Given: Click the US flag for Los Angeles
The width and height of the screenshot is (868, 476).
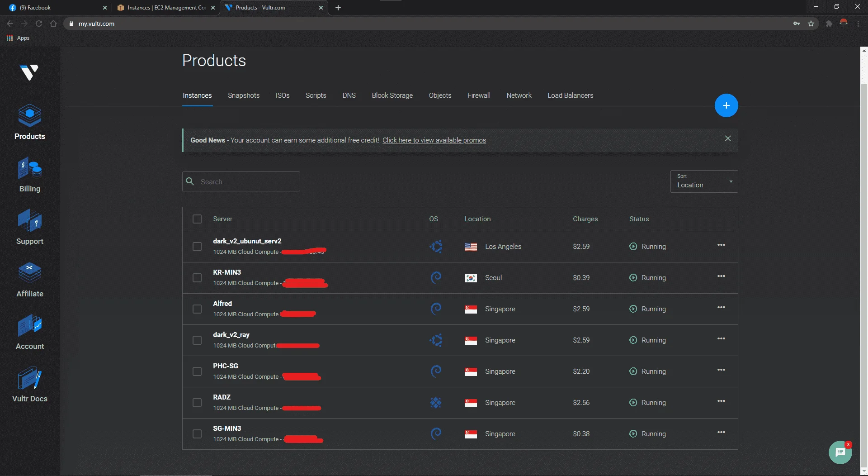Looking at the screenshot, I should tap(471, 247).
